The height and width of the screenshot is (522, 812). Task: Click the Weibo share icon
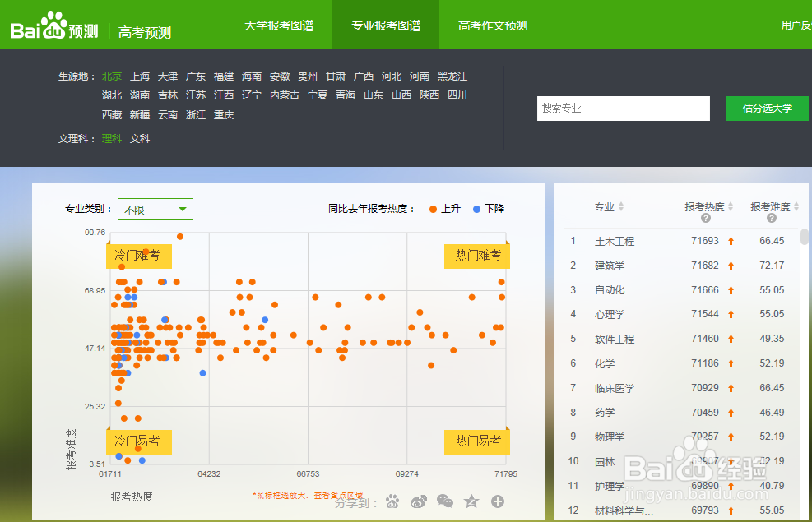click(x=419, y=501)
